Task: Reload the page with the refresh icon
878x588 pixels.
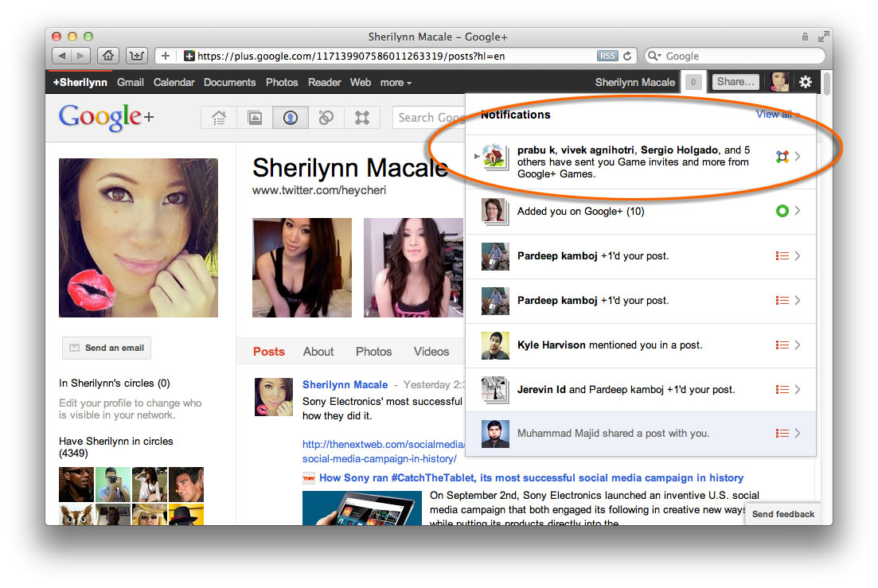Action: 627,56
